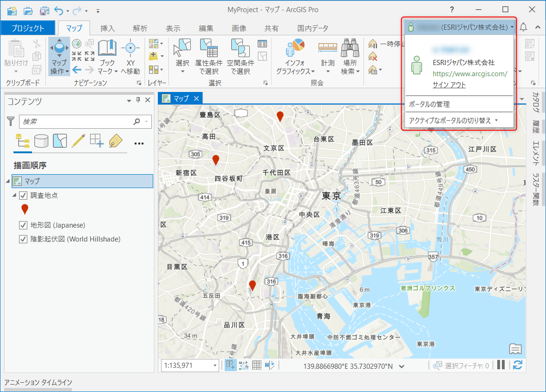
Task: Switch to the 挿入 ribbon tab
Action: tap(108, 28)
